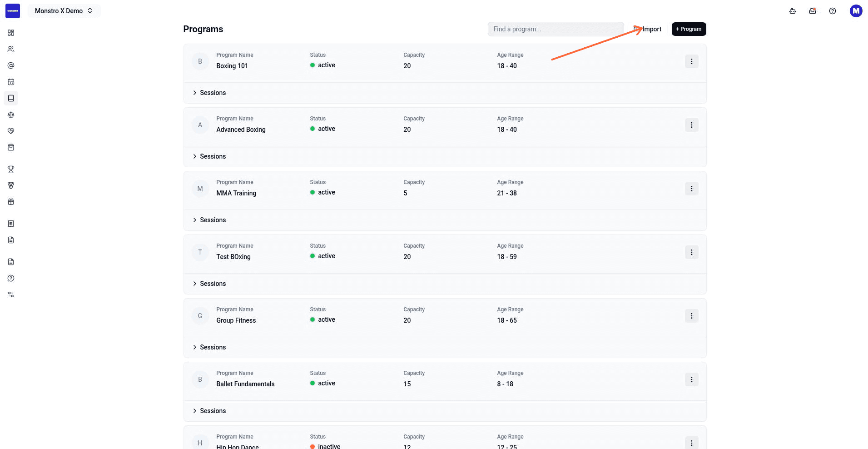This screenshot has width=868, height=449.
Task: Open the question chat bubble icon in sidebar
Action: [x=11, y=278]
